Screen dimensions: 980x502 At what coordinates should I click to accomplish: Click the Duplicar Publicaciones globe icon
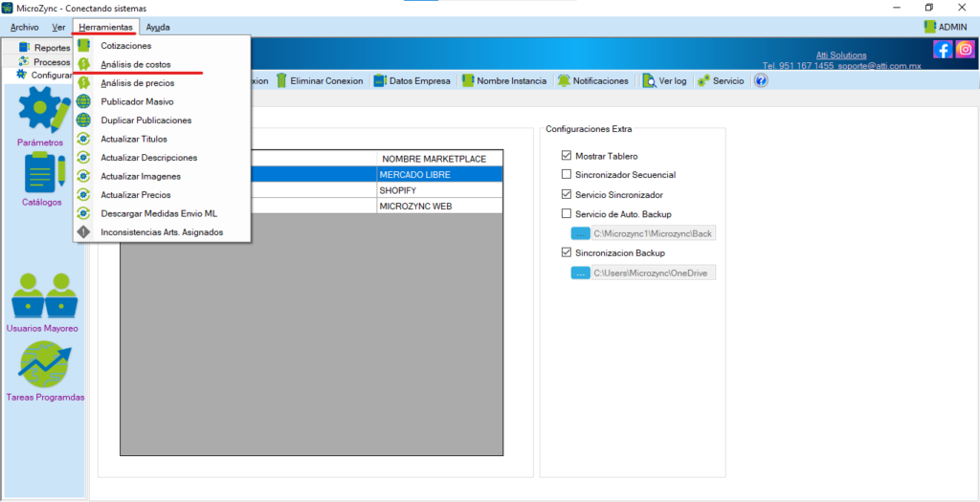click(x=84, y=120)
